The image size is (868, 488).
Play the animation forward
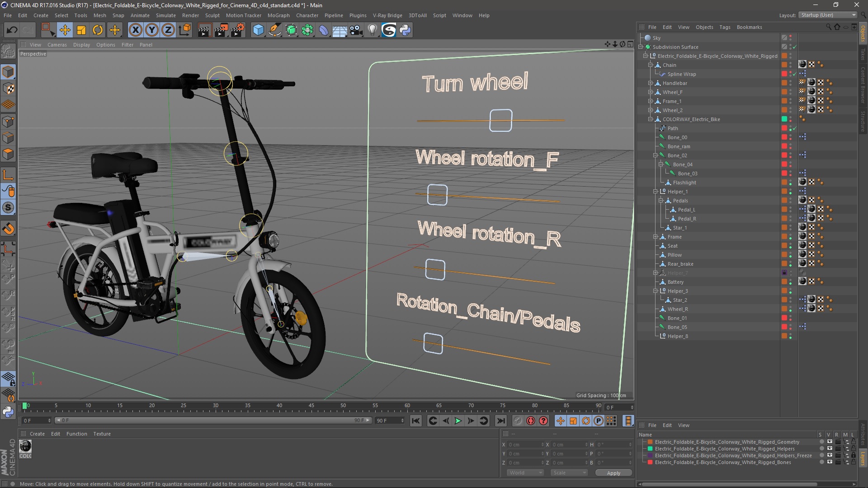(x=458, y=421)
